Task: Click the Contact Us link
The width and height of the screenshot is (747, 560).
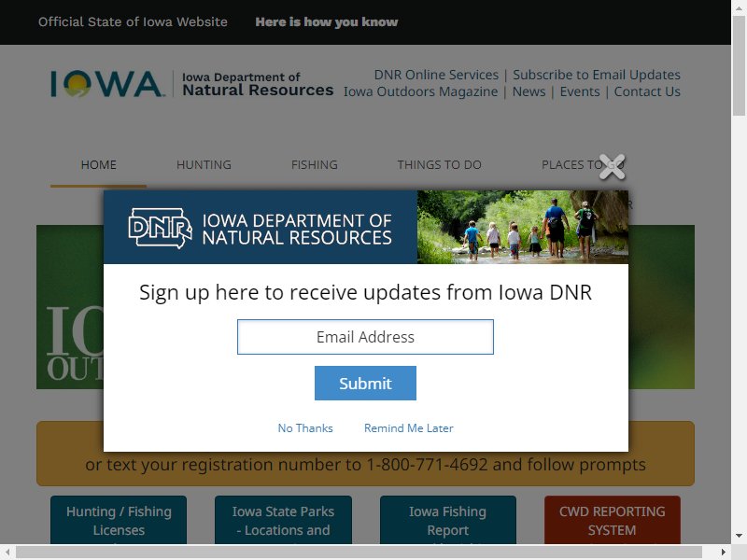Action: [647, 91]
